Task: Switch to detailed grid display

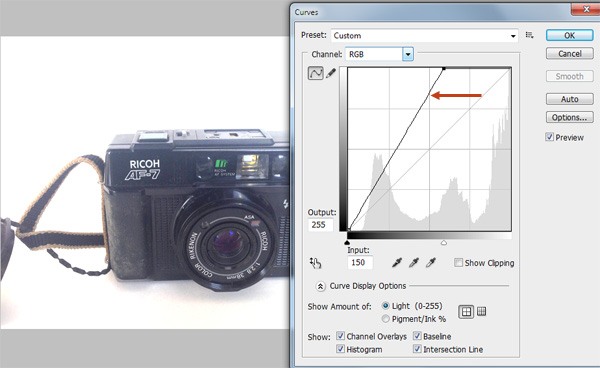Action: pos(481,312)
